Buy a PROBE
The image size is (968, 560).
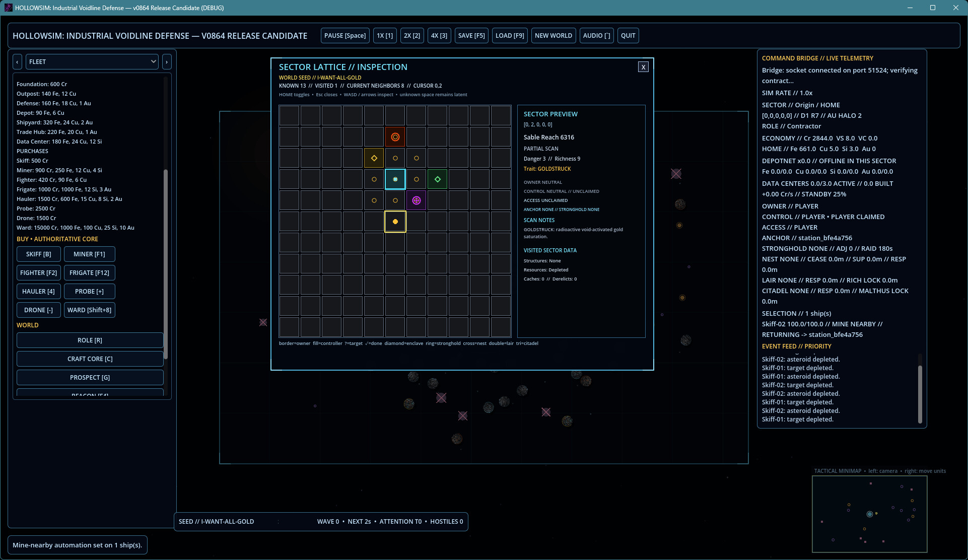[90, 292]
